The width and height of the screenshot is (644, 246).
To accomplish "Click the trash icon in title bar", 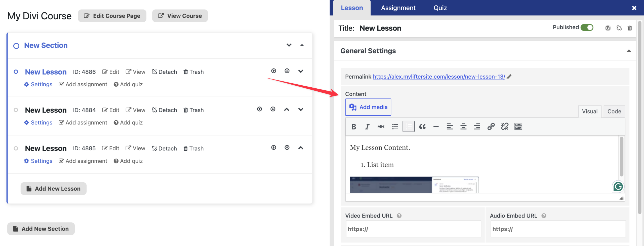I will coord(630,28).
